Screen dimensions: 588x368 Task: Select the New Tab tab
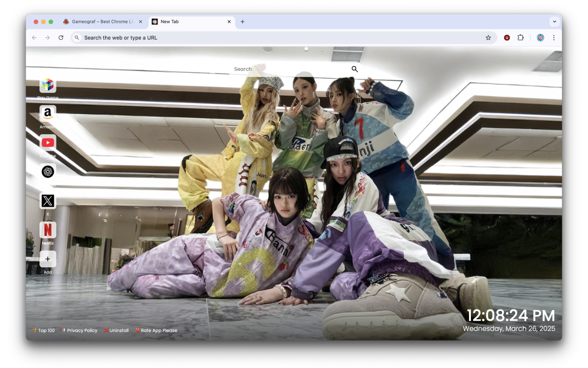click(x=188, y=22)
